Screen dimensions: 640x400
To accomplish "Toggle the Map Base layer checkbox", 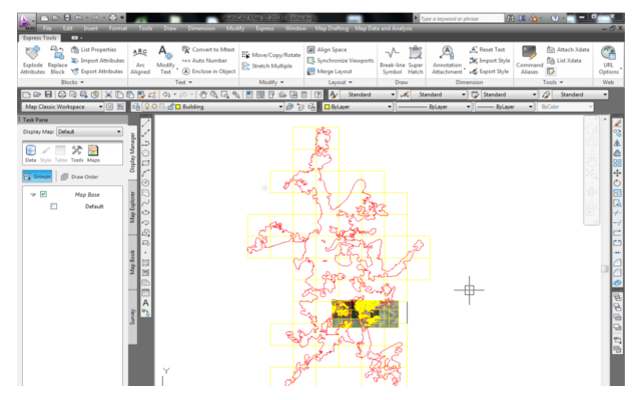I will [x=44, y=194].
